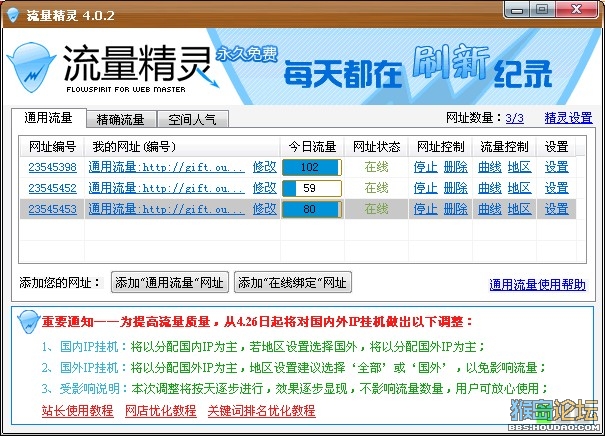Screen dimensions: 605x436
Task: Click the traffic progress bar showing 80
Action: pos(312,209)
